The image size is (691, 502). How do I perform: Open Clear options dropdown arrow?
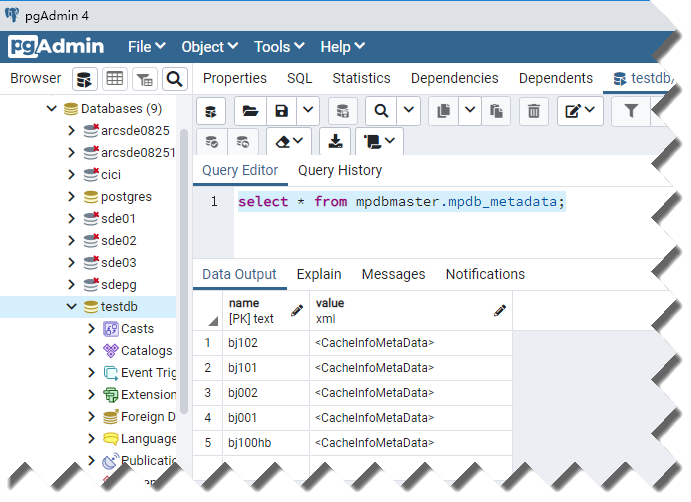click(298, 141)
